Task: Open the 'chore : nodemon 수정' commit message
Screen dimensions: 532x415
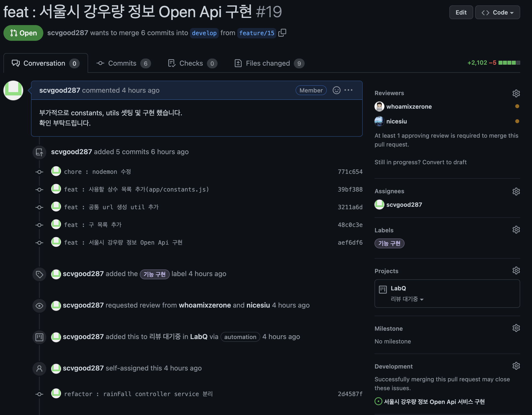Action: tap(97, 172)
